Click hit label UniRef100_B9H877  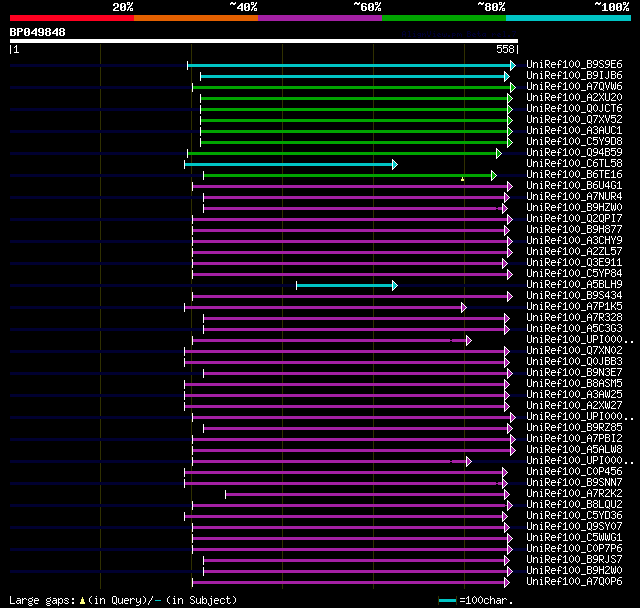pyautogui.click(x=574, y=230)
